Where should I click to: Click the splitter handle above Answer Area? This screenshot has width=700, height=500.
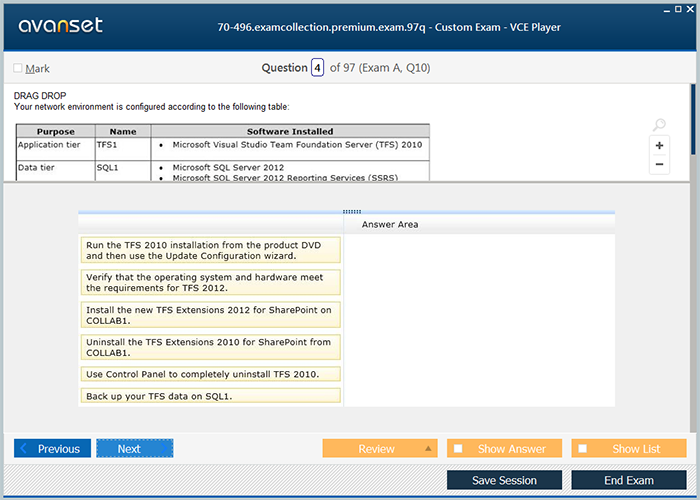coord(351,212)
